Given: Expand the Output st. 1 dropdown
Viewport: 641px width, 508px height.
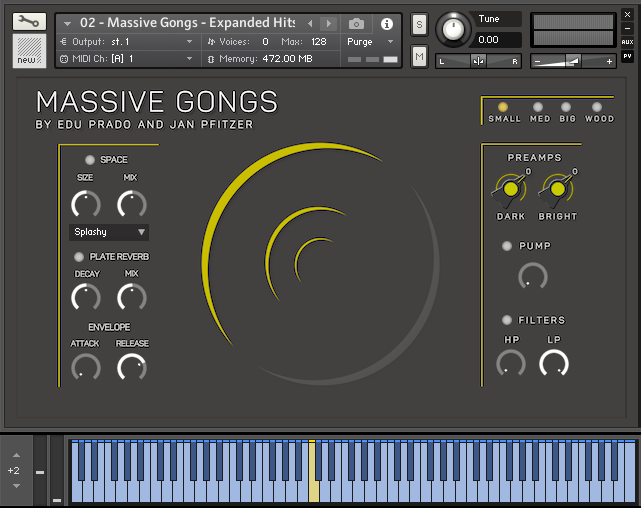Looking at the screenshot, I should click(x=127, y=42).
